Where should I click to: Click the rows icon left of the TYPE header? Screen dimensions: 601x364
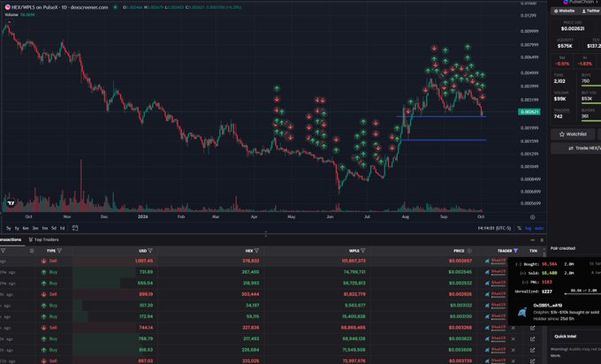32,251
